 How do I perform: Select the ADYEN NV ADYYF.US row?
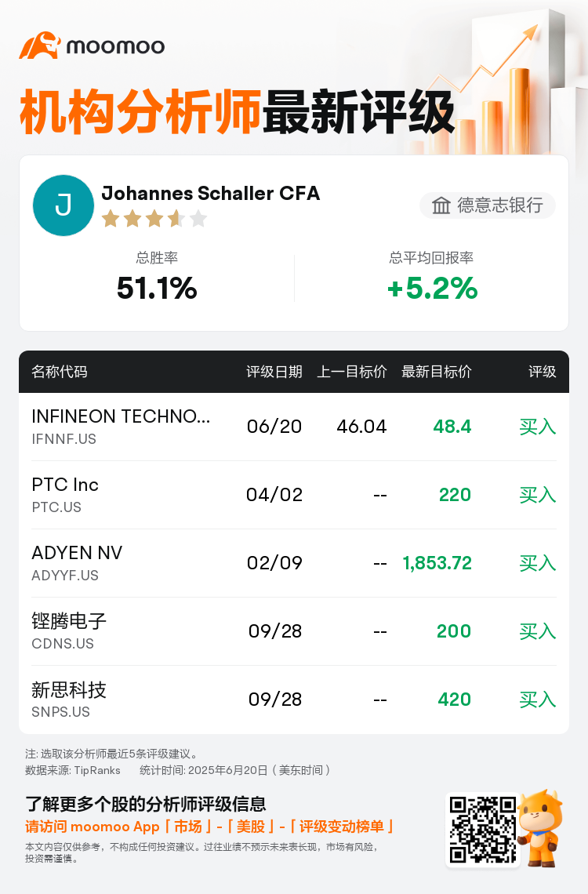click(x=294, y=563)
